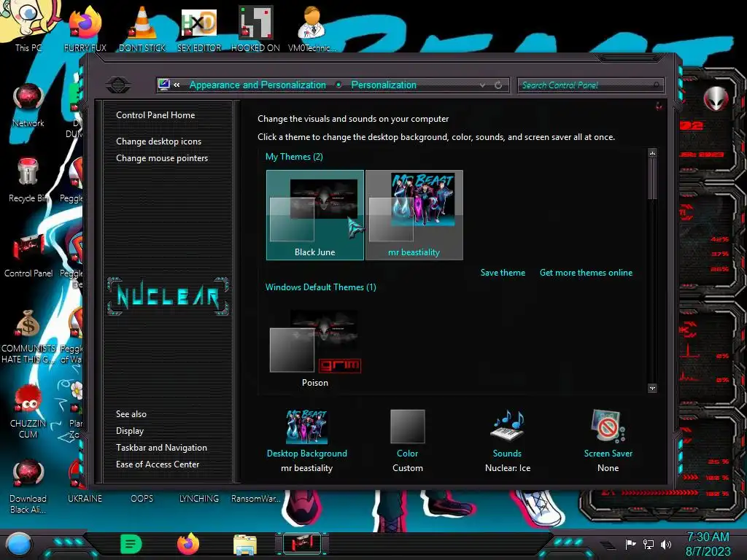
Task: Select the Poison default theme
Action: tap(315, 348)
